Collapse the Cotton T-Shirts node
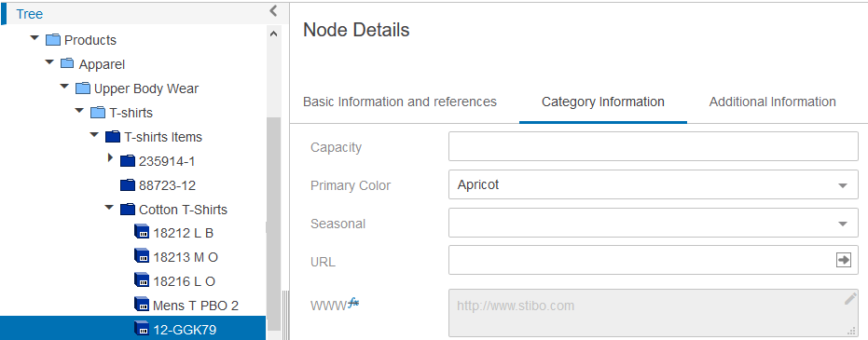 tap(109, 208)
